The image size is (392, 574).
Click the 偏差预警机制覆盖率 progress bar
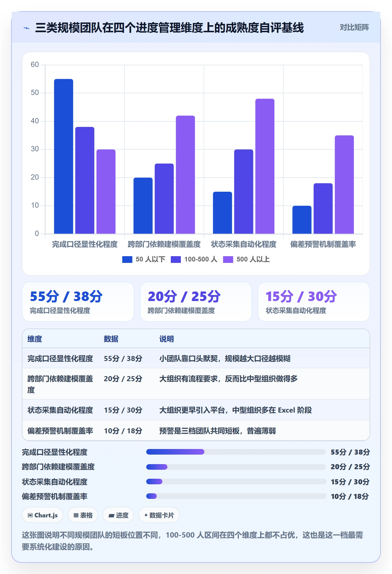[236, 496]
